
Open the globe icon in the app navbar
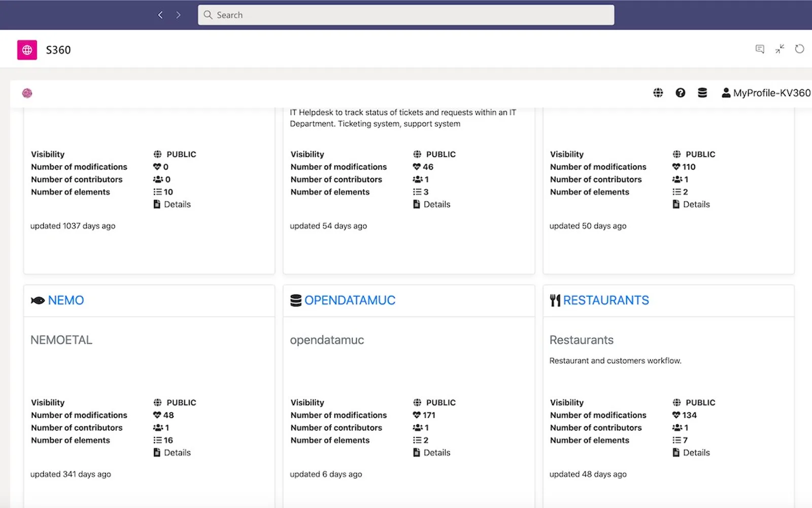[x=658, y=92]
